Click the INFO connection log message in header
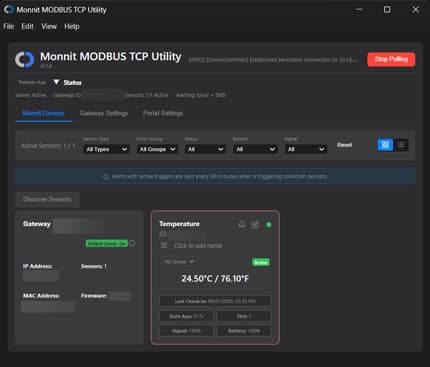Screen dimensions: 430x367 tap(273, 60)
